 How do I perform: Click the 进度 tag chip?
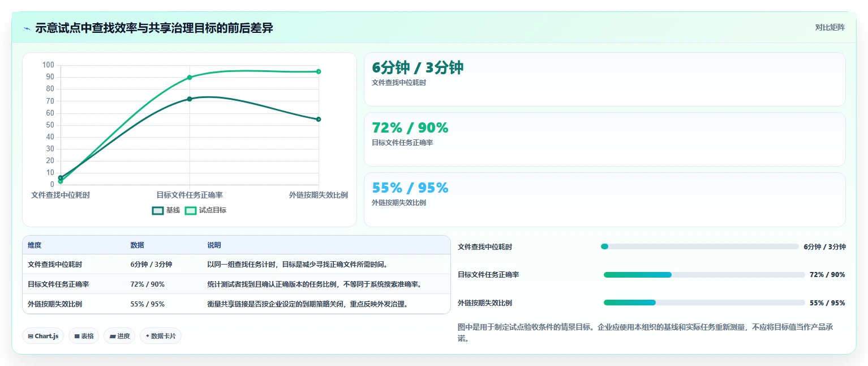click(x=119, y=336)
